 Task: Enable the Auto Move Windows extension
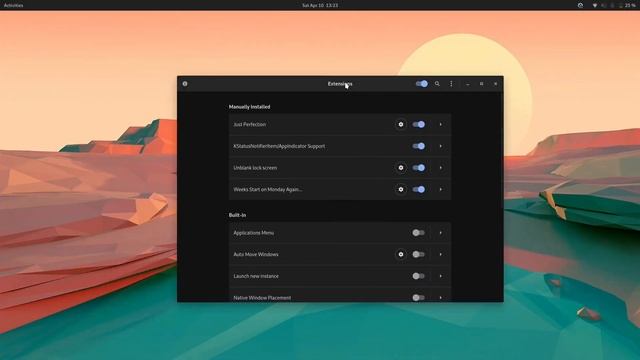tap(419, 254)
